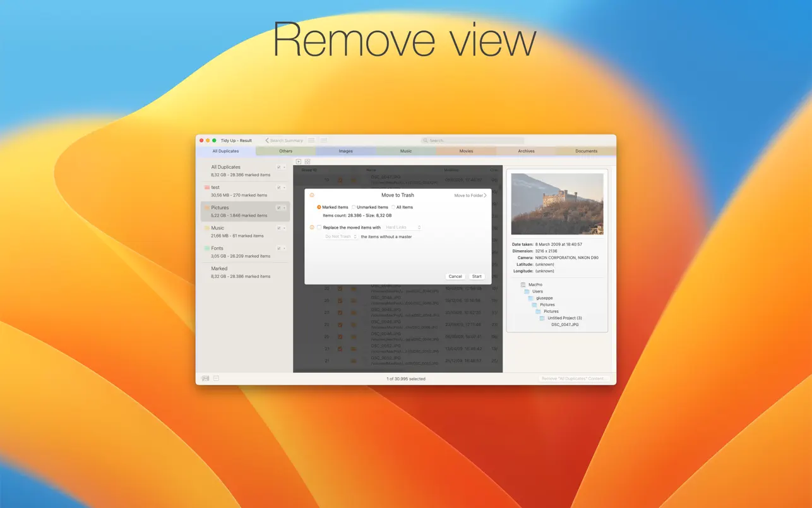Open the test row dropdown arrow
Screen dimensions: 812x508
click(x=285, y=188)
